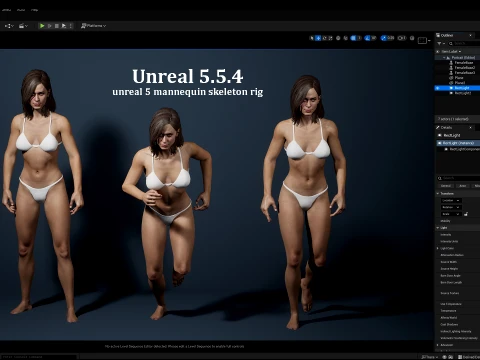The height and width of the screenshot is (360, 480).
Task: Sort Outliner by the Item Label column
Action: coord(451,52)
